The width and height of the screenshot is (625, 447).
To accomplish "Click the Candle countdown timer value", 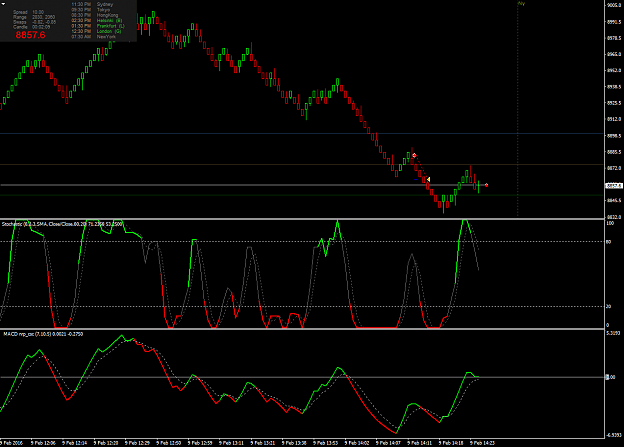I will (x=41, y=27).
